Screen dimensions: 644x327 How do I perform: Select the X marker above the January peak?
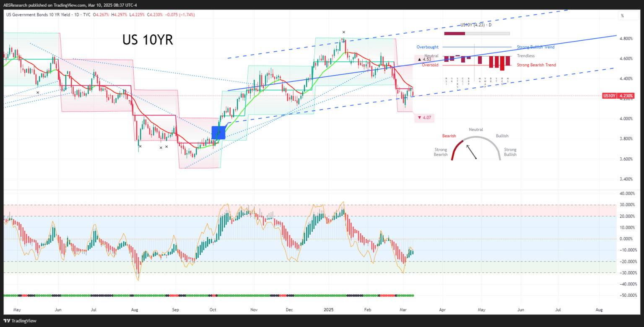pyautogui.click(x=344, y=32)
